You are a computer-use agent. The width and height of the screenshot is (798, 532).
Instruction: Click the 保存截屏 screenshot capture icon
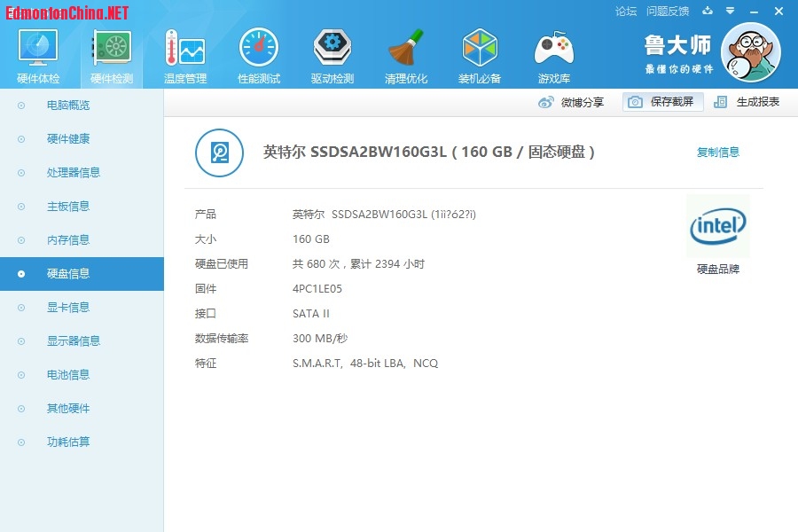[661, 102]
